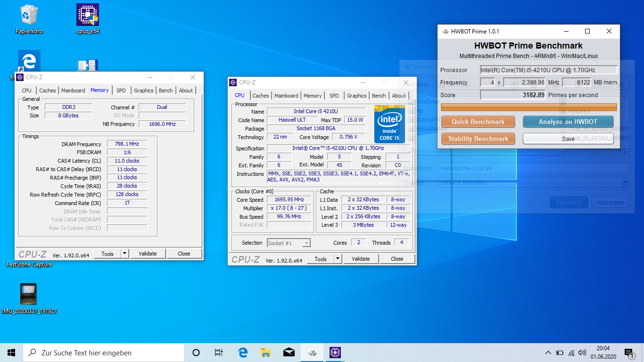Click the Core Speed value 1695.95 MHz
The height and width of the screenshot is (362, 644).
coord(289,199)
